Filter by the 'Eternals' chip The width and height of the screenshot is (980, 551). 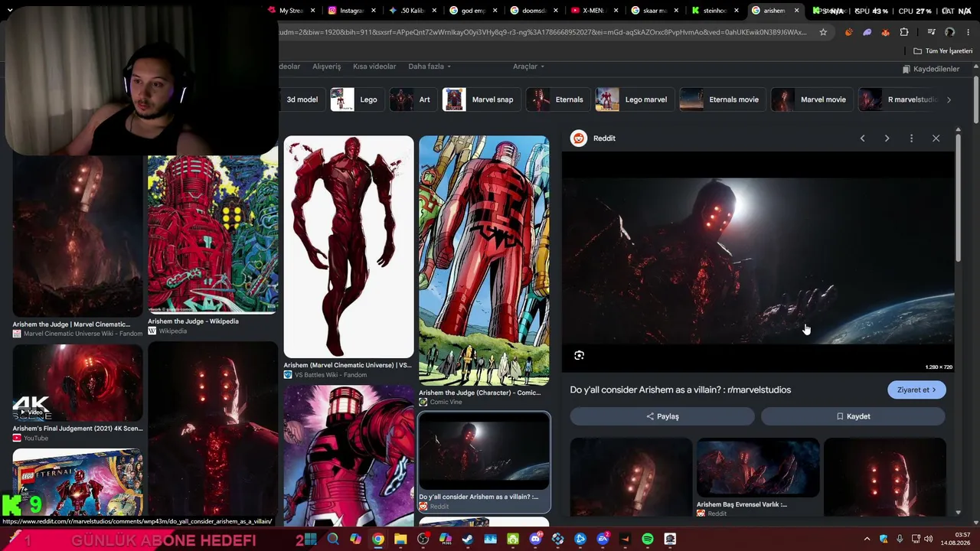pos(557,99)
